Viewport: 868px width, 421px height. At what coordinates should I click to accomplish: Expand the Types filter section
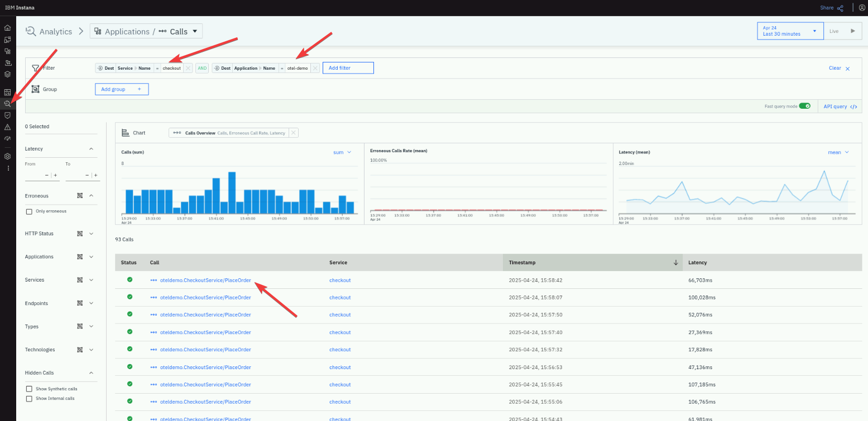point(91,327)
